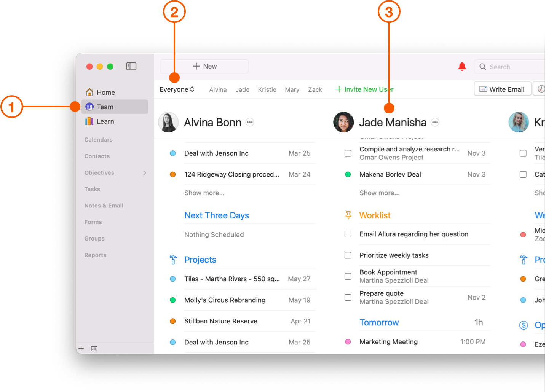The height and width of the screenshot is (392, 546).
Task: Select Home in the sidebar
Action: click(105, 92)
